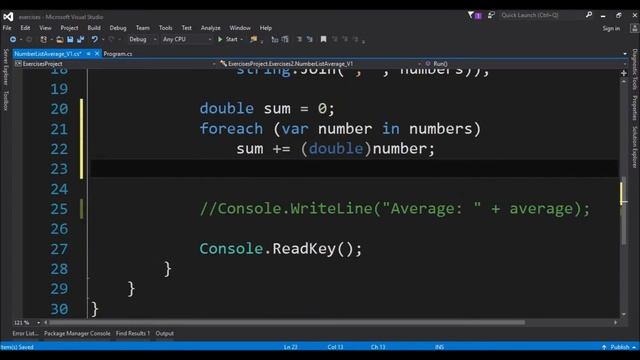Click the Visual Studio logo icon
The height and width of the screenshot is (360, 640).
pyautogui.click(x=8, y=17)
